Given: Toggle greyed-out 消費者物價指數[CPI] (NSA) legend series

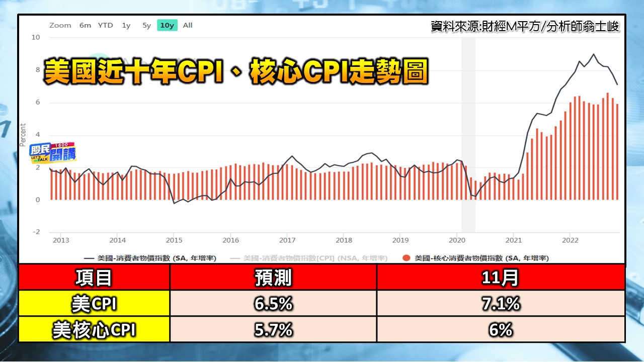Looking at the screenshot, I should coord(309,258).
